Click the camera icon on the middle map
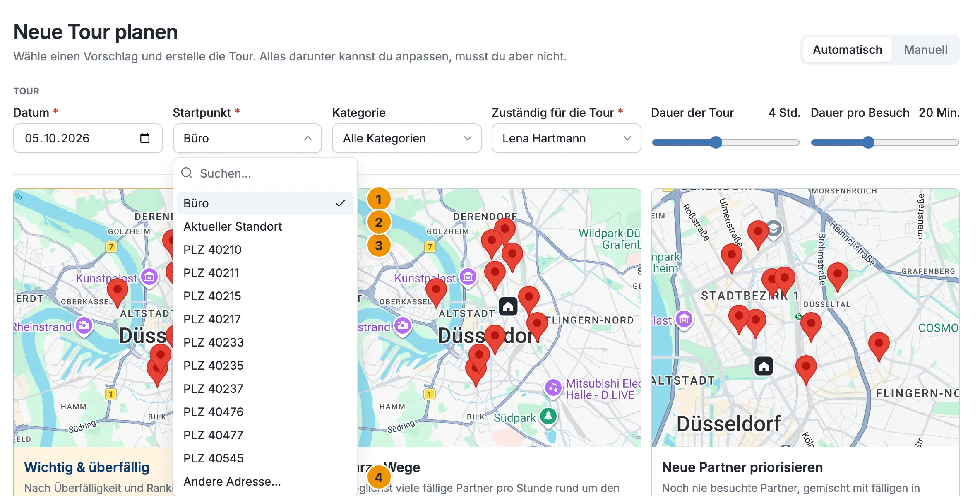This screenshot has width=980, height=496. (403, 326)
